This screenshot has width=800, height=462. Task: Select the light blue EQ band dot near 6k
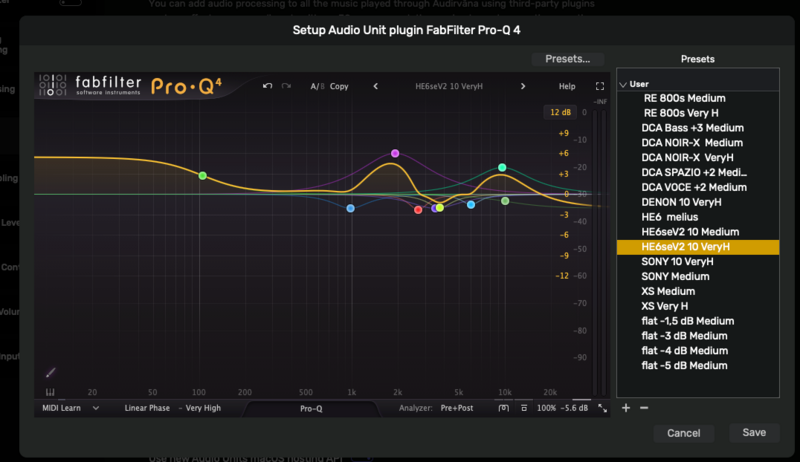(x=471, y=204)
